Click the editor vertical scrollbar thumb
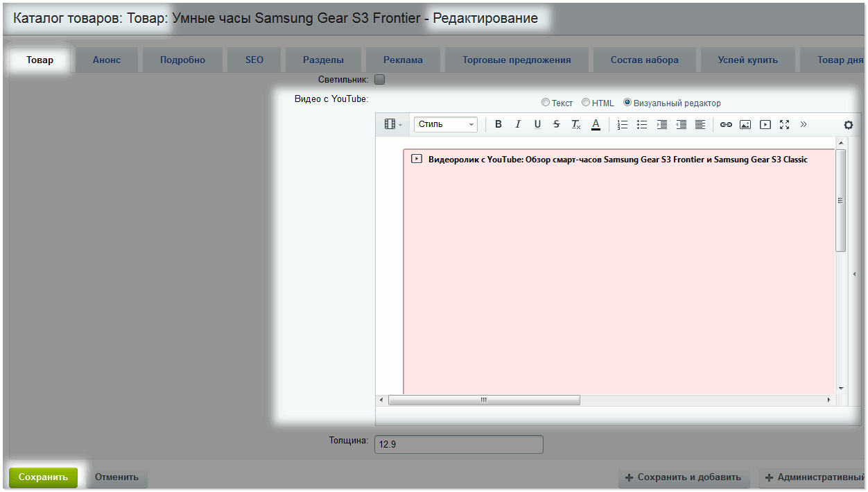 point(841,200)
